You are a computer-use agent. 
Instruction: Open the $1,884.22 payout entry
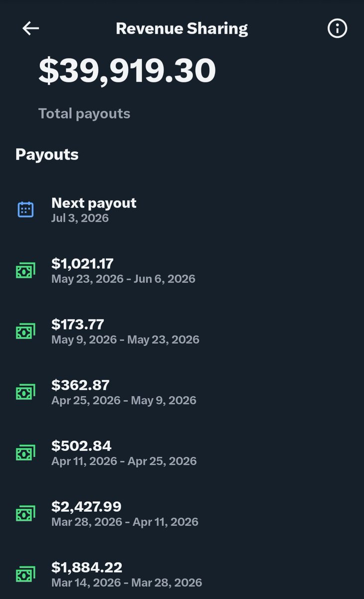pos(182,574)
